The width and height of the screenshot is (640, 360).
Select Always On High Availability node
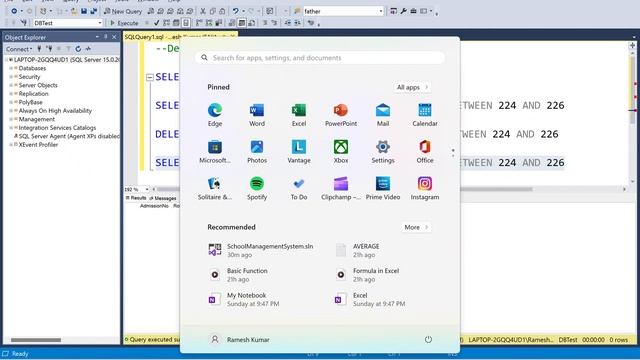click(55, 111)
